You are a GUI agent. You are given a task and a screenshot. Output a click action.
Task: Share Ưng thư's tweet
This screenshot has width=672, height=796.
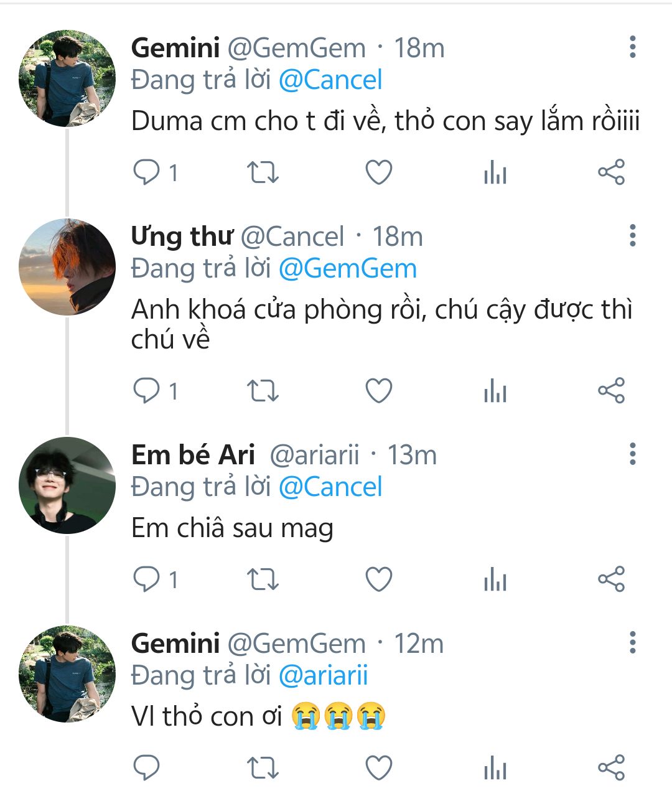(610, 391)
